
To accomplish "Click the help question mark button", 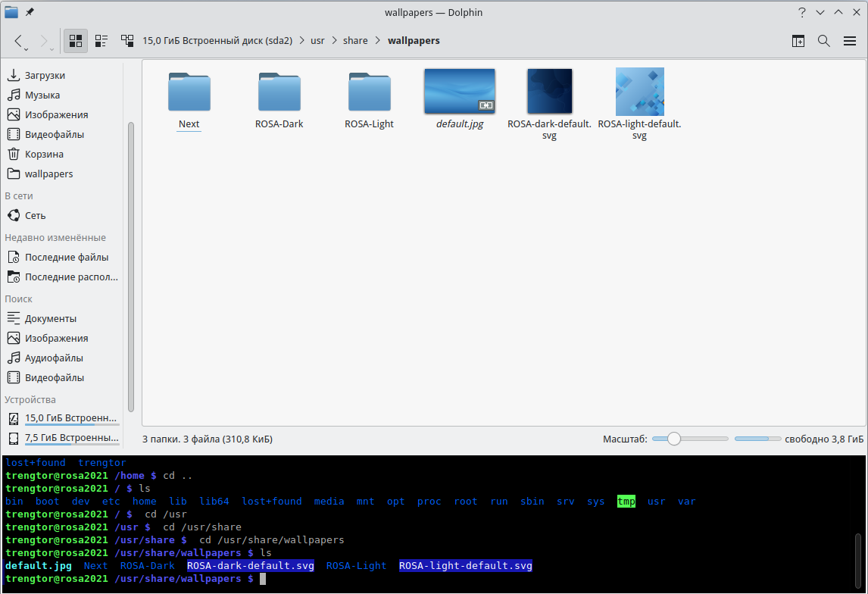I will 801,12.
